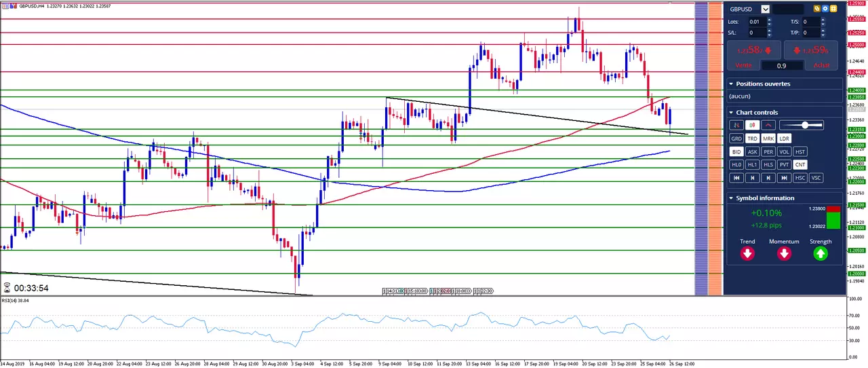The image size is (868, 368).
Task: Toggle the HLS button
Action: [x=768, y=165]
